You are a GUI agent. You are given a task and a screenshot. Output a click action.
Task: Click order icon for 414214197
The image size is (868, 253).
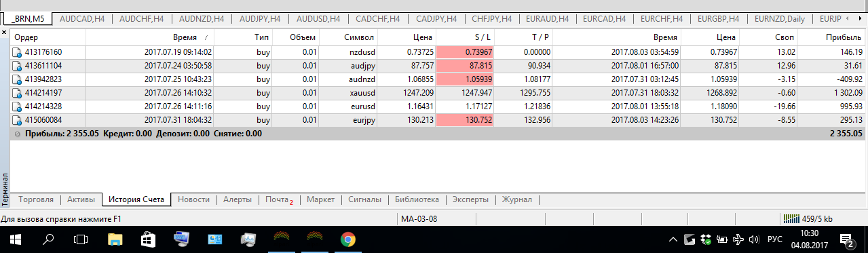point(16,93)
